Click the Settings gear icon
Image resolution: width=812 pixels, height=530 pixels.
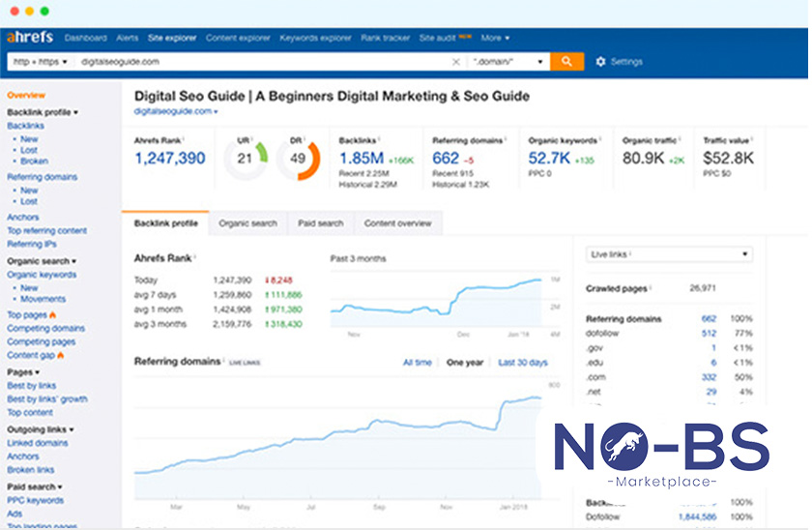(600, 62)
